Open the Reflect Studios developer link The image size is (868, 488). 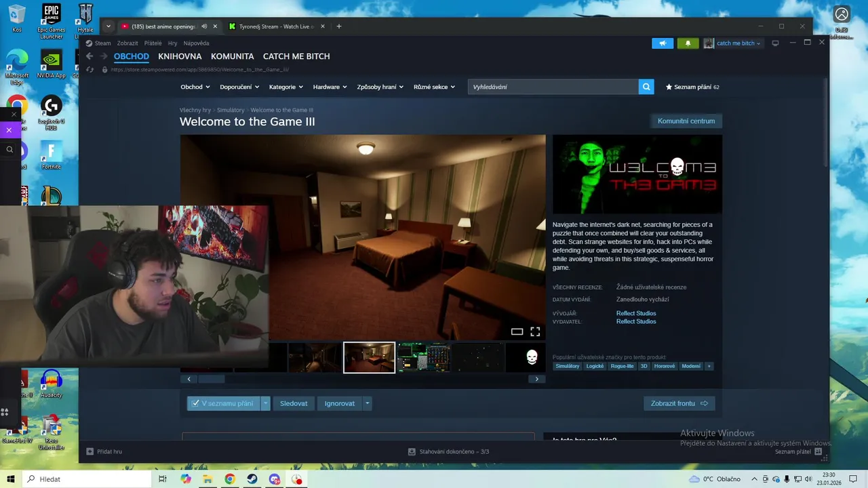tap(636, 313)
